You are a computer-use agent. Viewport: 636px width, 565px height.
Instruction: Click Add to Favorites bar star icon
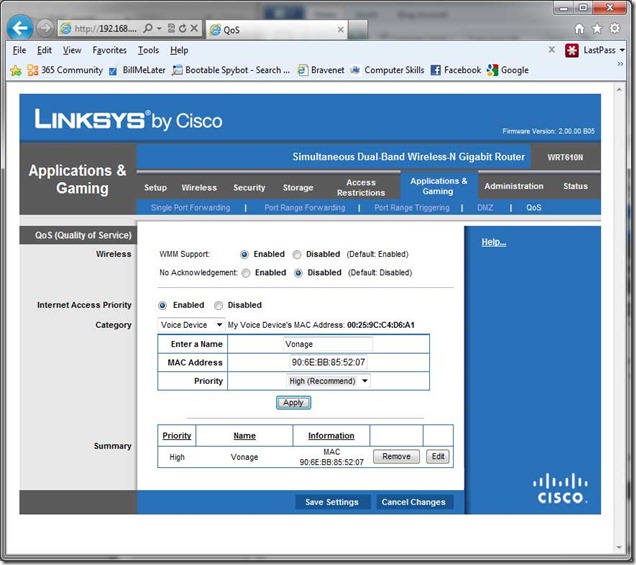pyautogui.click(x=16, y=70)
